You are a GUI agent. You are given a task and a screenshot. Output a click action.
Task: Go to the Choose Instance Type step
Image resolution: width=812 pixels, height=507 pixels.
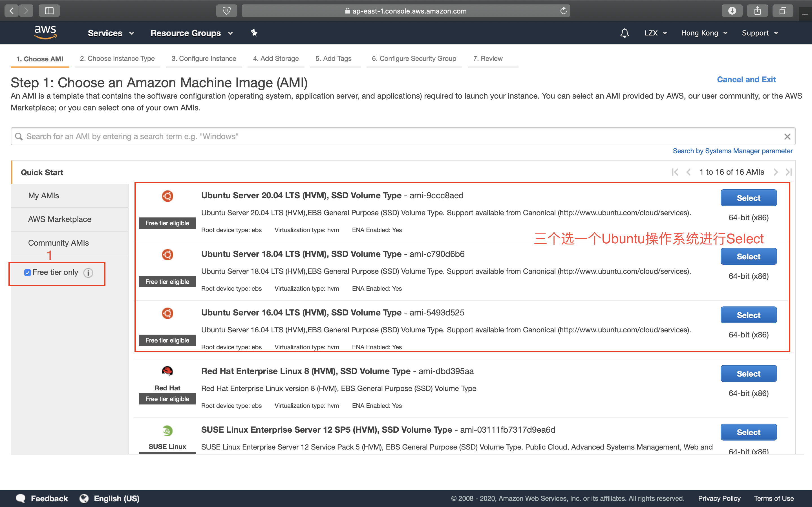(117, 59)
